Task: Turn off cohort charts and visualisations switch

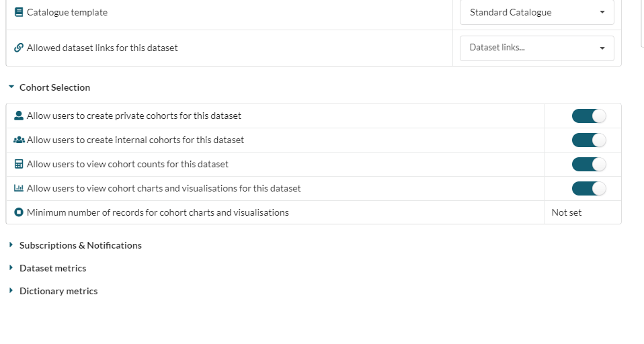Action: coord(589,188)
